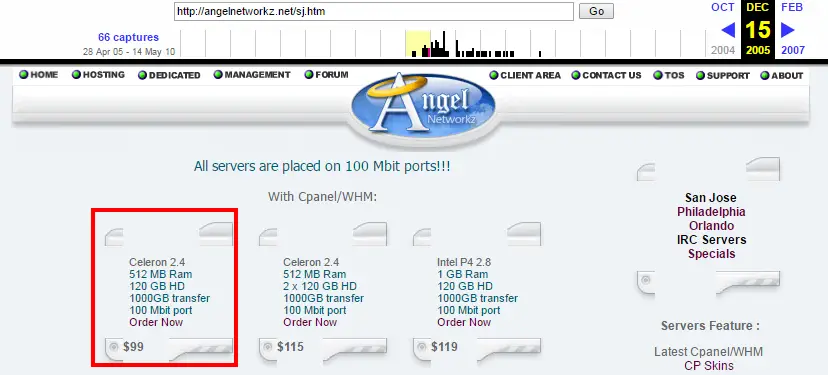This screenshot has height=375, width=828.
Task: Click the 'Servers Feature :' heading
Action: tap(710, 326)
